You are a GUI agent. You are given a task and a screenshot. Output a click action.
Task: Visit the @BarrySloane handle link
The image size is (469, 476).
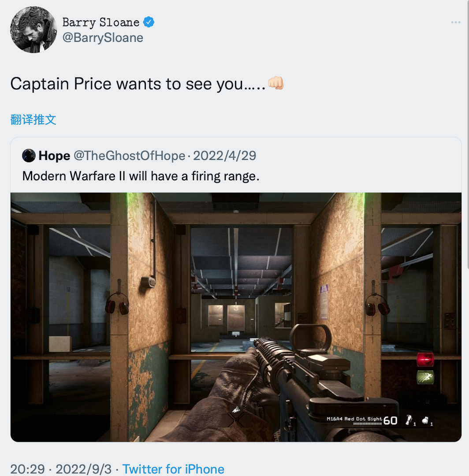click(103, 38)
